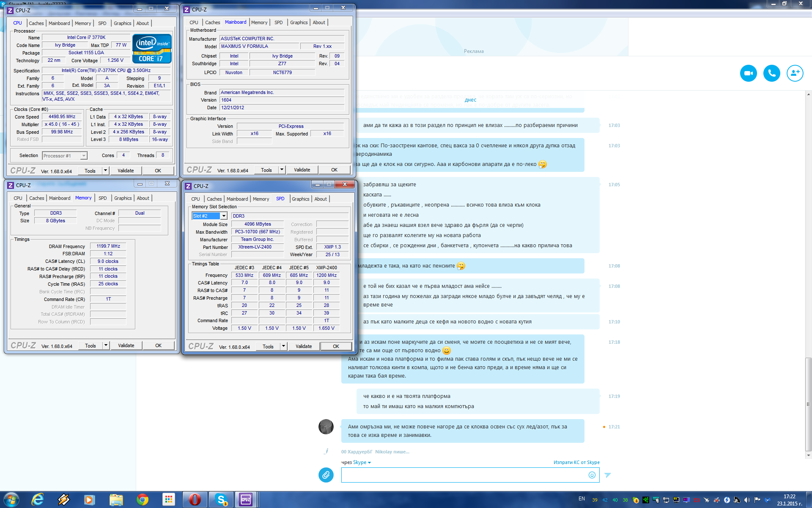Click the 'MAXIMUS V FORMULA' model field

259,47
